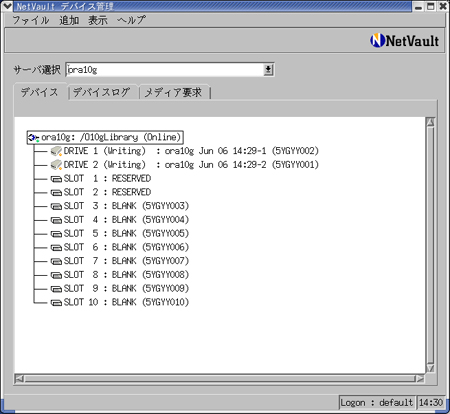The width and height of the screenshot is (450, 414).
Task: Select DRIVE 2 (Writing) row text
Action: point(191,165)
